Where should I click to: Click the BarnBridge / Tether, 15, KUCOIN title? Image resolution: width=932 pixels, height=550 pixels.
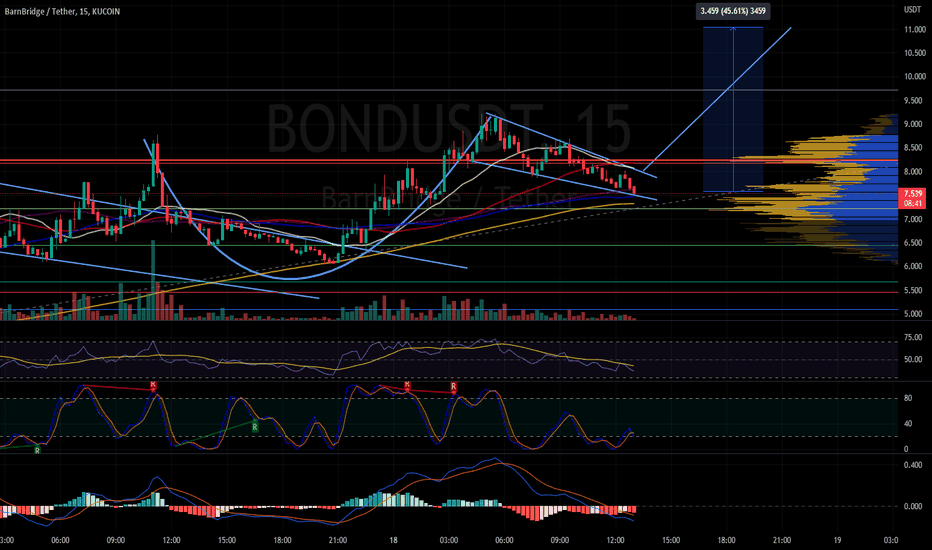pyautogui.click(x=62, y=11)
